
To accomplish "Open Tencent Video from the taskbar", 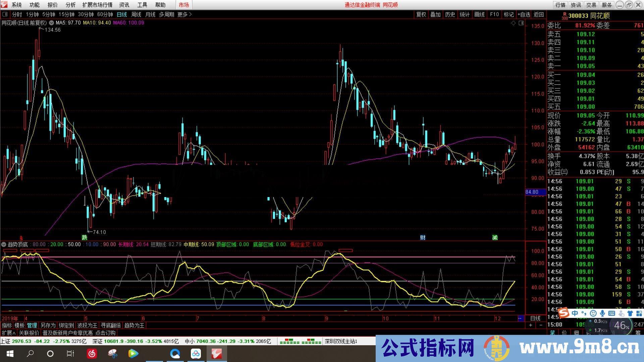I will coord(133,354).
